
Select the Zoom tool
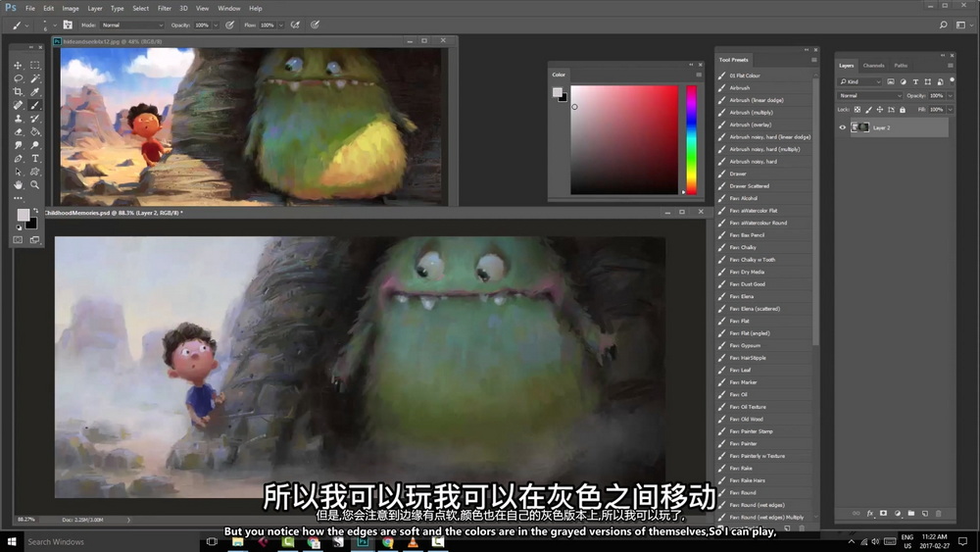[35, 185]
